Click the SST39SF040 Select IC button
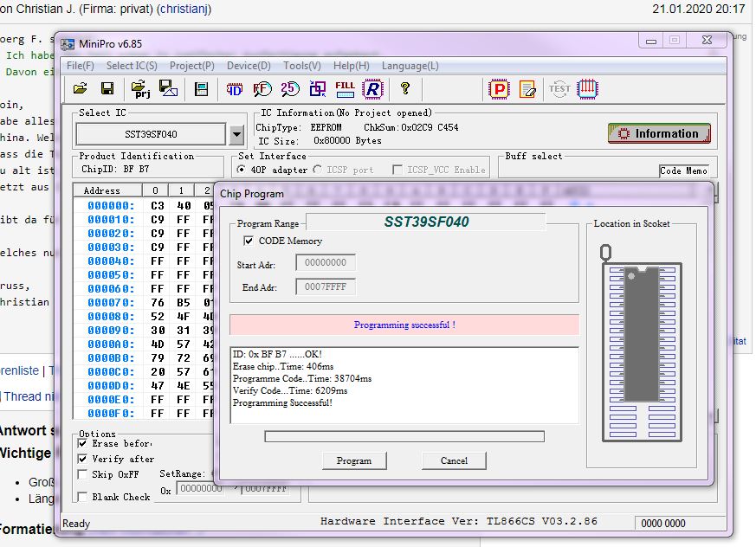The width and height of the screenshot is (756, 547). (151, 134)
